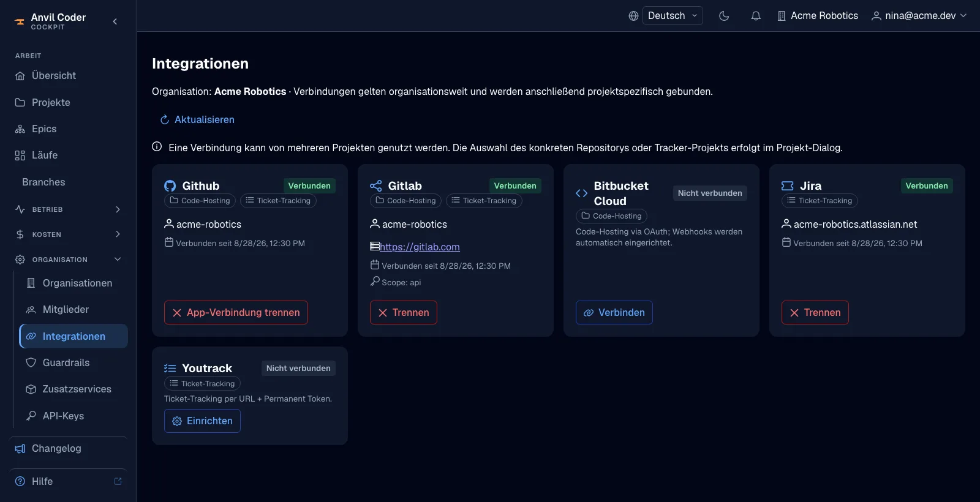Viewport: 980px width, 502px height.
Task: Click Github's Verbunden status badge
Action: point(309,185)
